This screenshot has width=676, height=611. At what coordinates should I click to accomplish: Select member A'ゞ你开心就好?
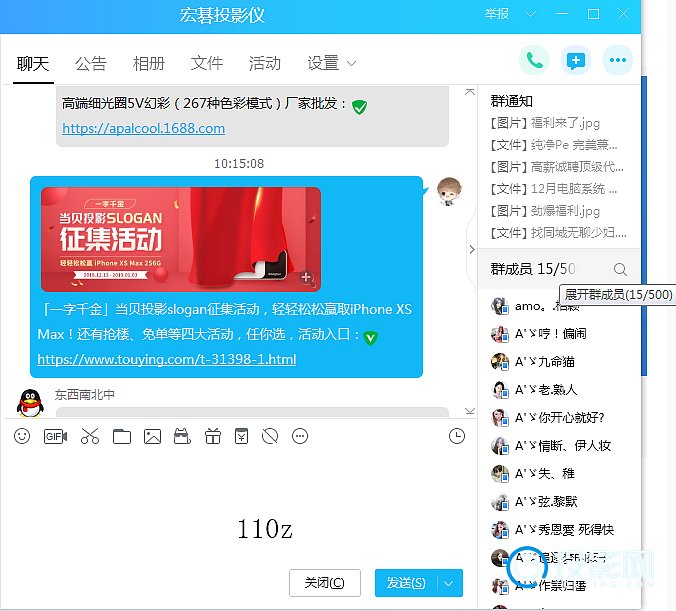pyautogui.click(x=560, y=418)
